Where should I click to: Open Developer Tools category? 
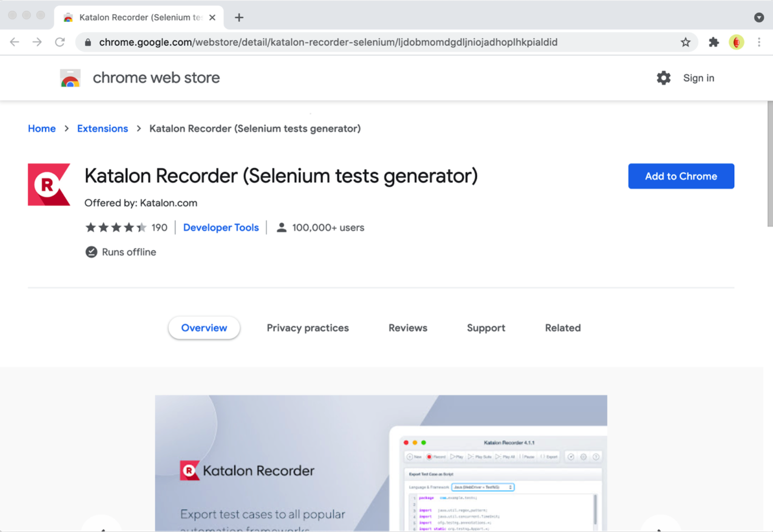tap(221, 227)
